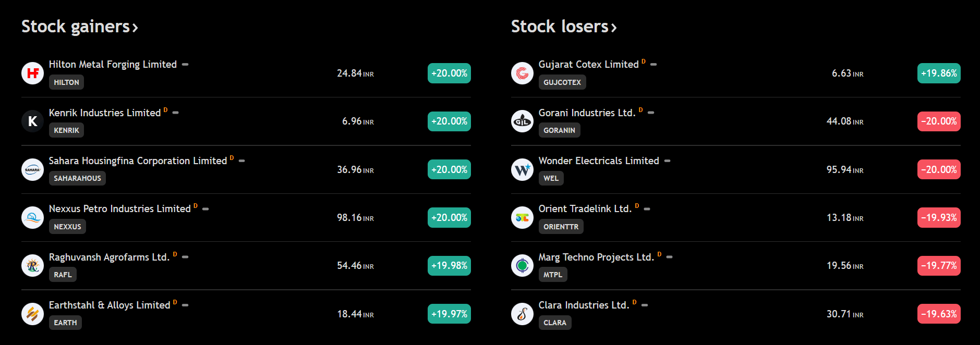Click the Gujarat Cotex company logo
Screen dimensions: 980x345
click(522, 73)
